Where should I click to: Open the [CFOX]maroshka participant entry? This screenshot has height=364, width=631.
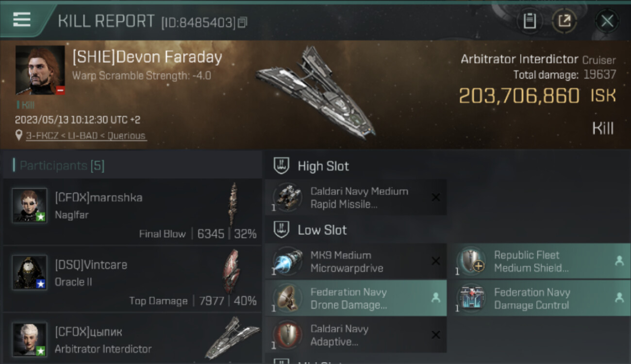(132, 211)
